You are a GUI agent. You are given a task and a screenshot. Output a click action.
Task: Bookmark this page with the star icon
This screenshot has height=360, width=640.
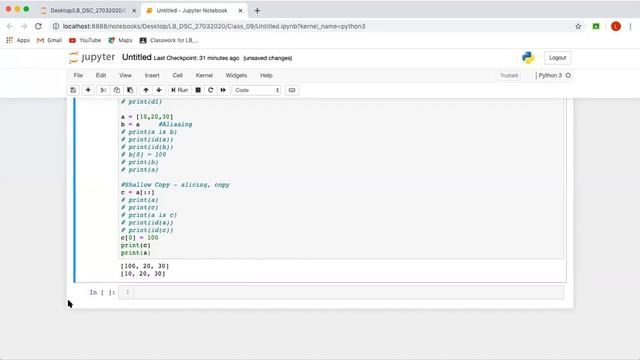click(578, 26)
